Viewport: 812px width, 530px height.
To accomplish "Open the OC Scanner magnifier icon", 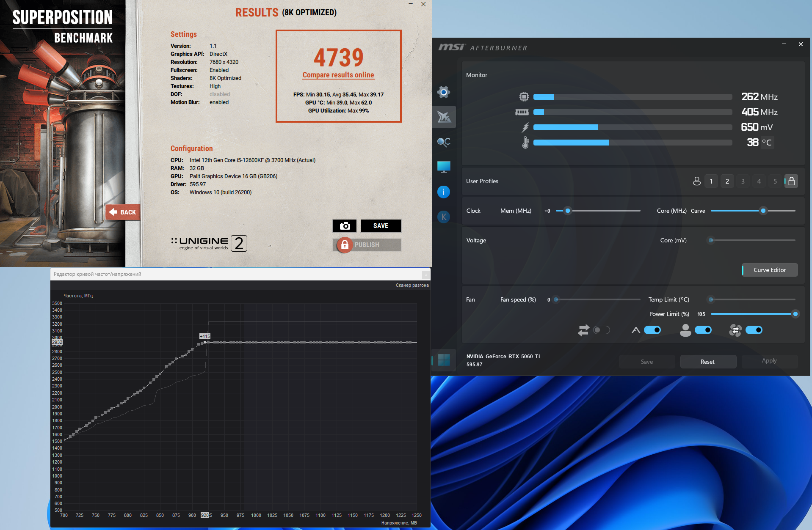I will pyautogui.click(x=444, y=142).
